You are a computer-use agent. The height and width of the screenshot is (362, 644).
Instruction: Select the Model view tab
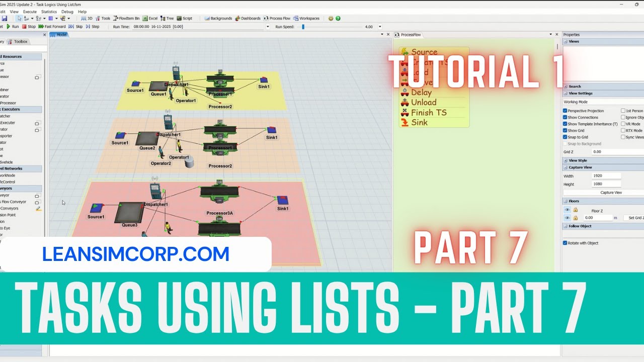60,35
